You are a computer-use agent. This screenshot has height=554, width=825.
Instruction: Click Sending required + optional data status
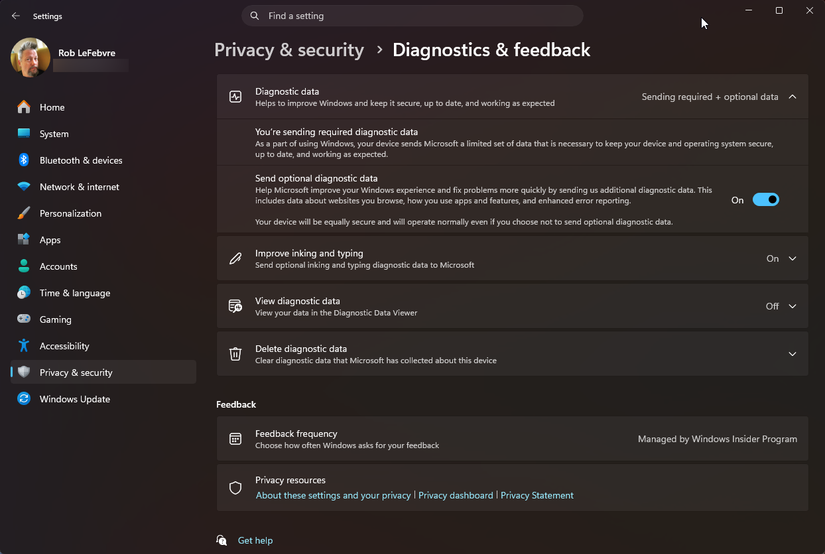click(x=710, y=97)
